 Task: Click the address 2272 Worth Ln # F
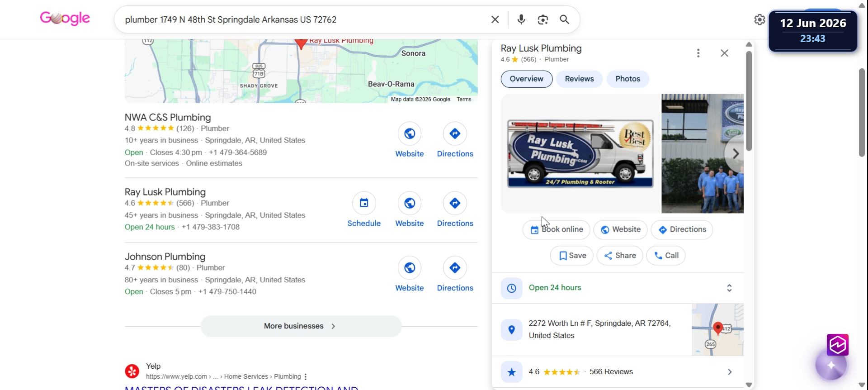(599, 330)
